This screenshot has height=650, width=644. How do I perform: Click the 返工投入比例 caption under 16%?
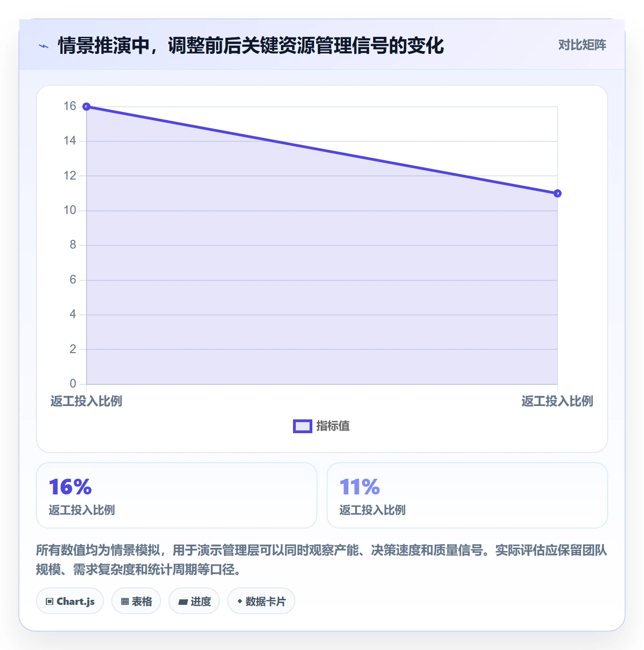pyautogui.click(x=82, y=510)
